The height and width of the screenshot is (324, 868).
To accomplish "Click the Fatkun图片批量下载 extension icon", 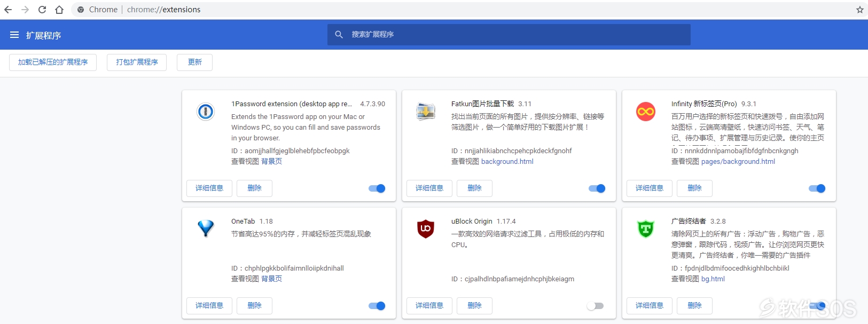I will [x=426, y=112].
